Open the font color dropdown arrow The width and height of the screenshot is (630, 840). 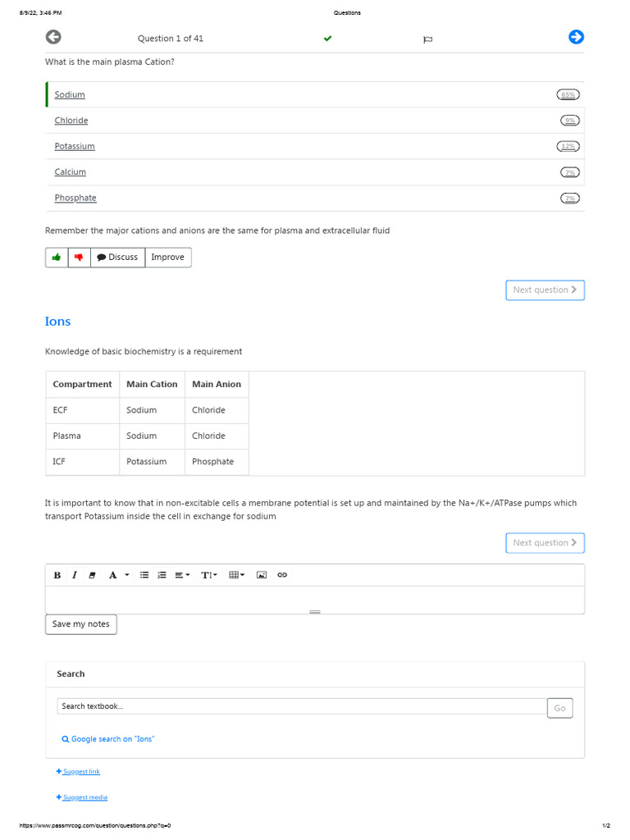click(127, 575)
